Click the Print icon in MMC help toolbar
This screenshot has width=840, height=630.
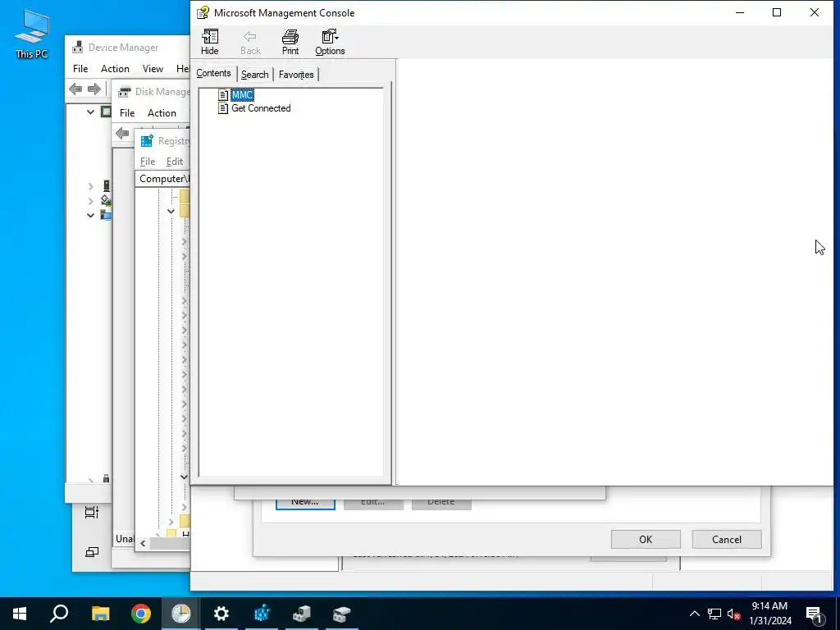[x=290, y=43]
